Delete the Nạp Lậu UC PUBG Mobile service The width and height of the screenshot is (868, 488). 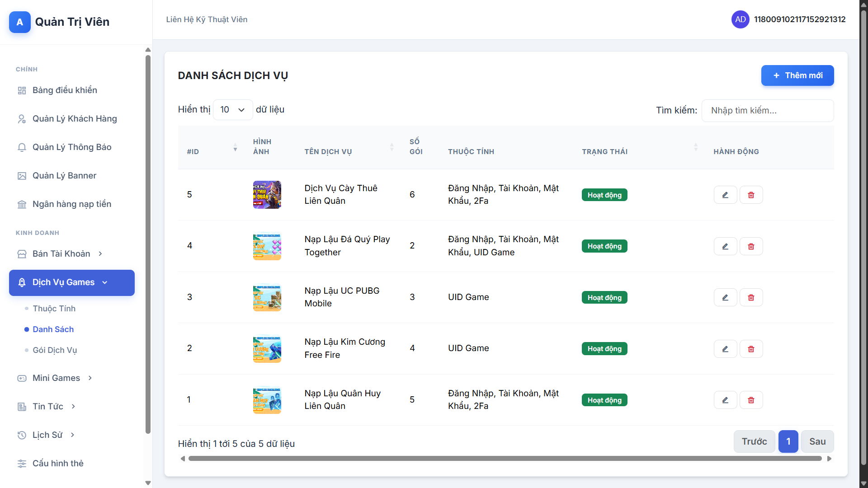pyautogui.click(x=751, y=297)
